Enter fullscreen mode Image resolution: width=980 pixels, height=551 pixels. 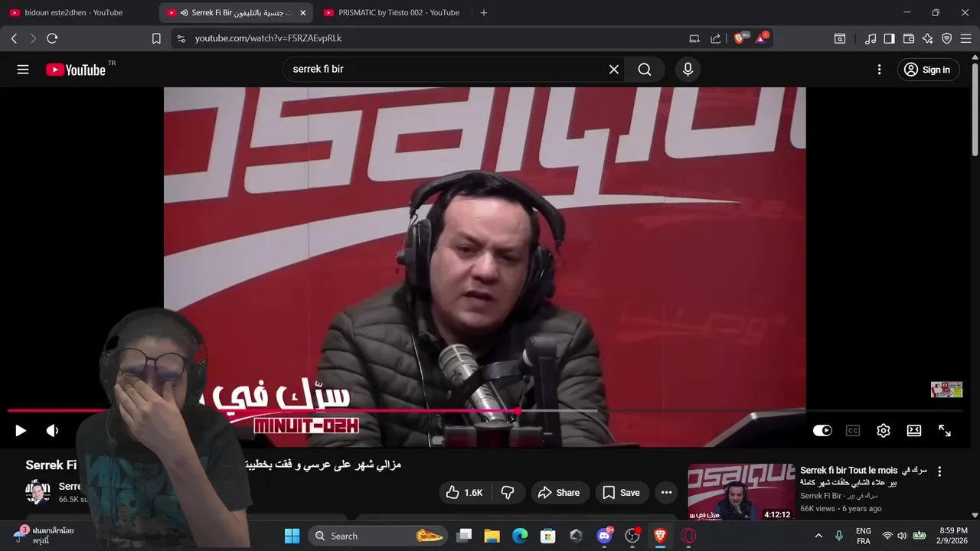pos(945,431)
